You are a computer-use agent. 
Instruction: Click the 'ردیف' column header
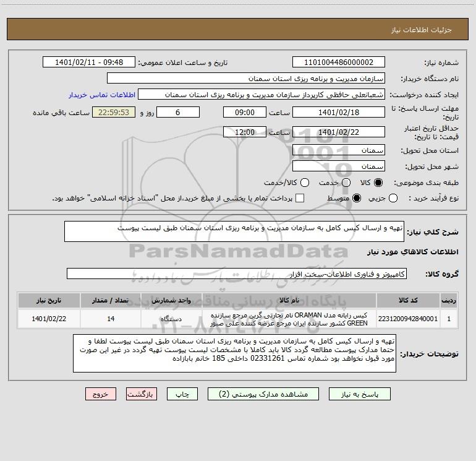tap(449, 300)
